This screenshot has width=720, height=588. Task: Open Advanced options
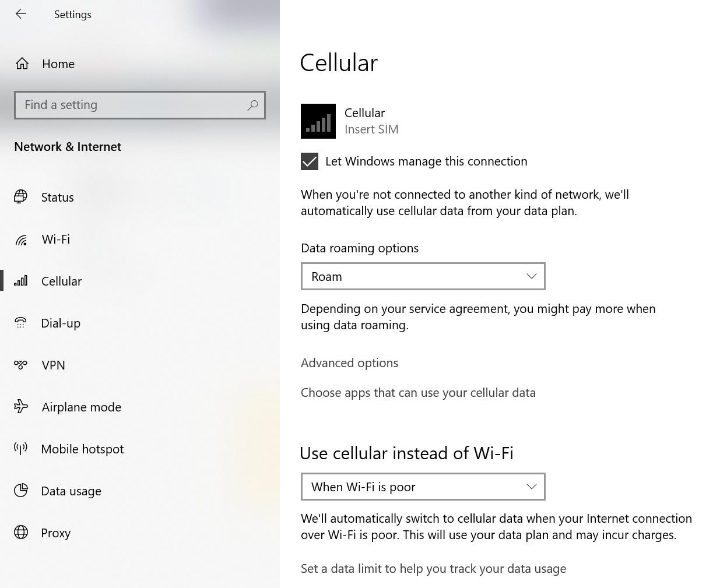coord(349,362)
